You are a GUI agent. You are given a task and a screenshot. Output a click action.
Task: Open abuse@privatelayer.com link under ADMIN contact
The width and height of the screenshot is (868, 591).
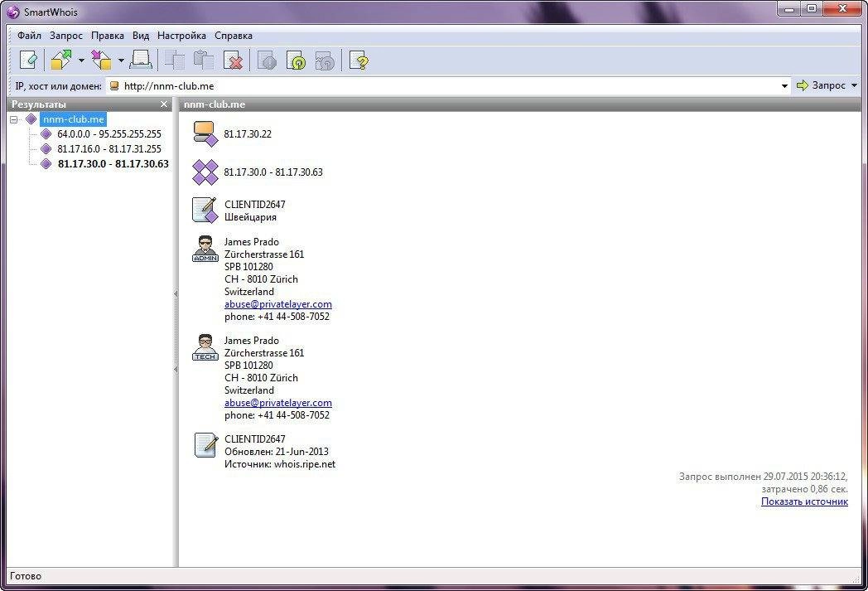point(278,304)
